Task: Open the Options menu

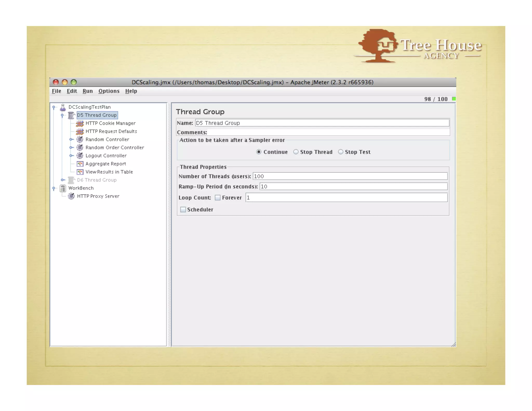Action: [x=109, y=91]
